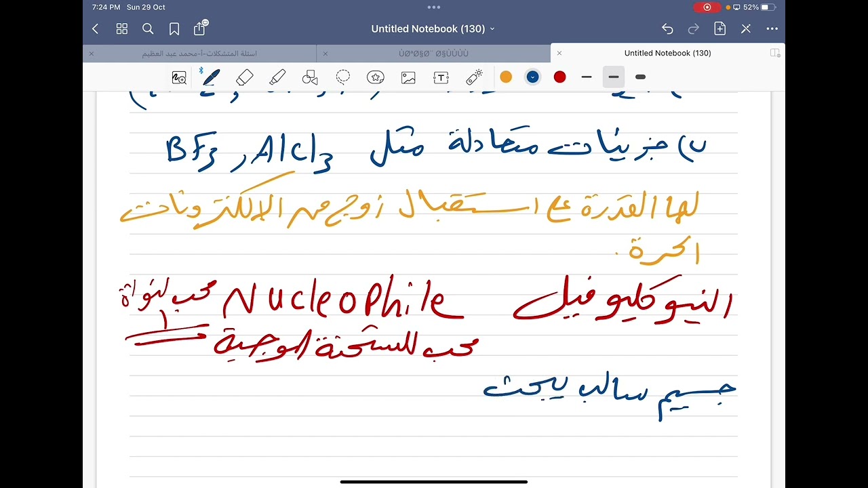Select the Eraser tool

click(x=245, y=77)
